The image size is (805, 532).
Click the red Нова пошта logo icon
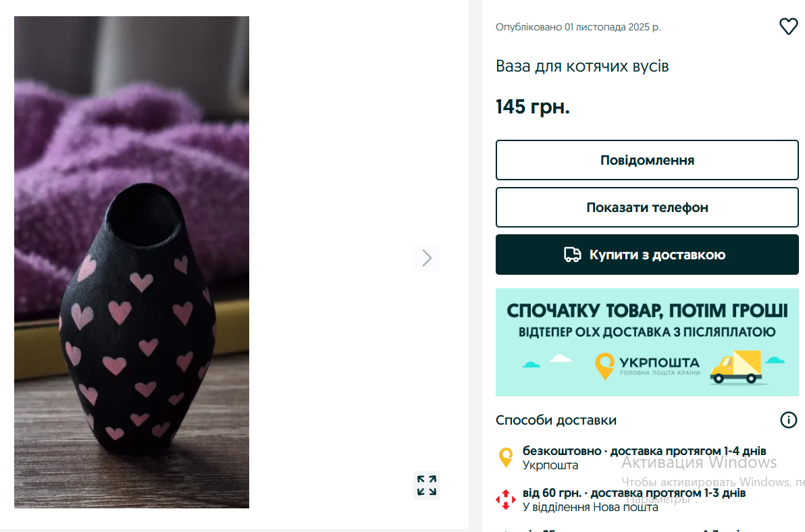(506, 500)
